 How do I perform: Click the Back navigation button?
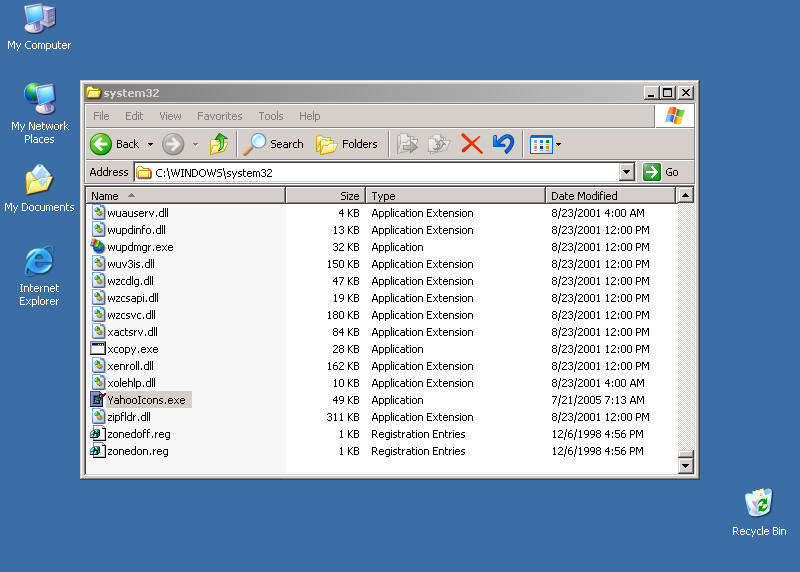click(x=115, y=144)
